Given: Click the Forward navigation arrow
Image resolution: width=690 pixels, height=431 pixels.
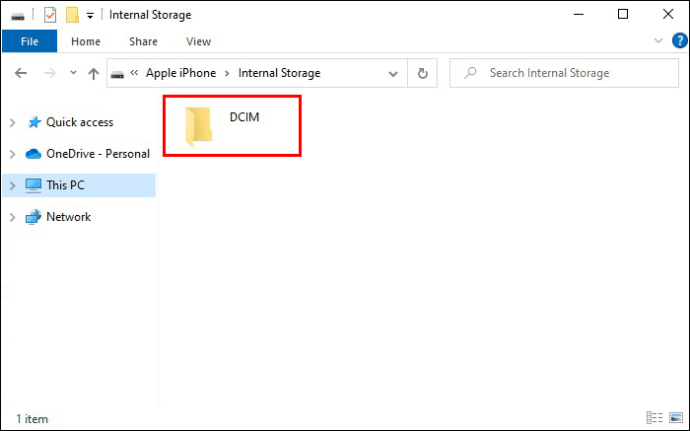Looking at the screenshot, I should point(50,73).
